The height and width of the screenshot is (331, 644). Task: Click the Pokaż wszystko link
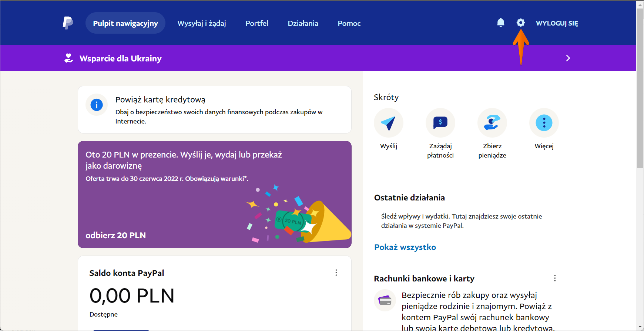(405, 247)
